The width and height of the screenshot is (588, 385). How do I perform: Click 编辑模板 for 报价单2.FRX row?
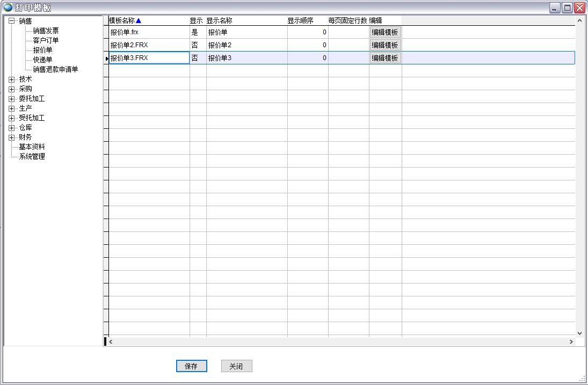click(385, 45)
